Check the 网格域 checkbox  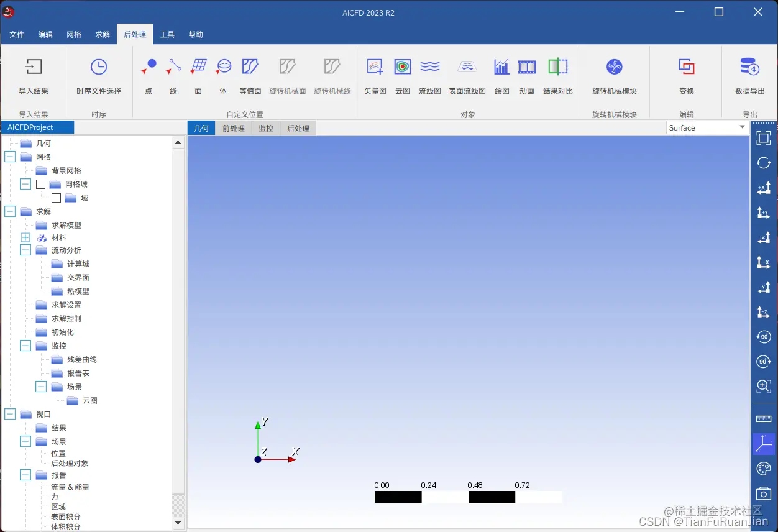(x=41, y=185)
